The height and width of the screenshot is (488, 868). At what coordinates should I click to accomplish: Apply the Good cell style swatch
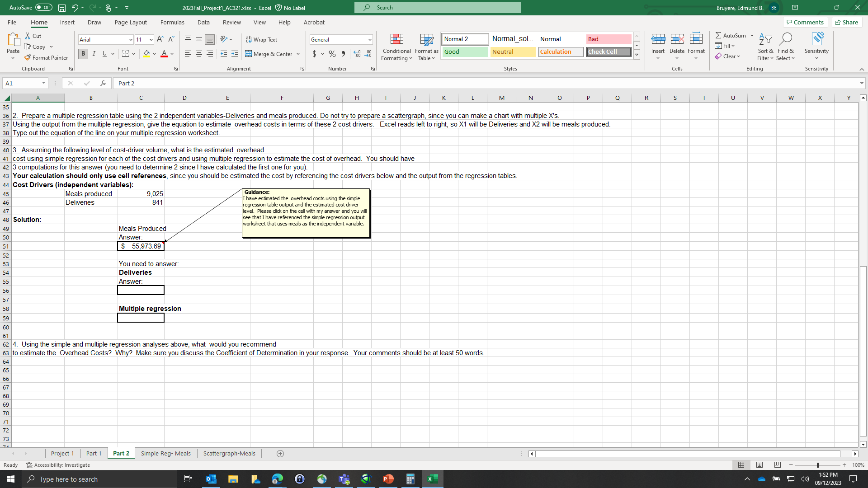point(465,52)
